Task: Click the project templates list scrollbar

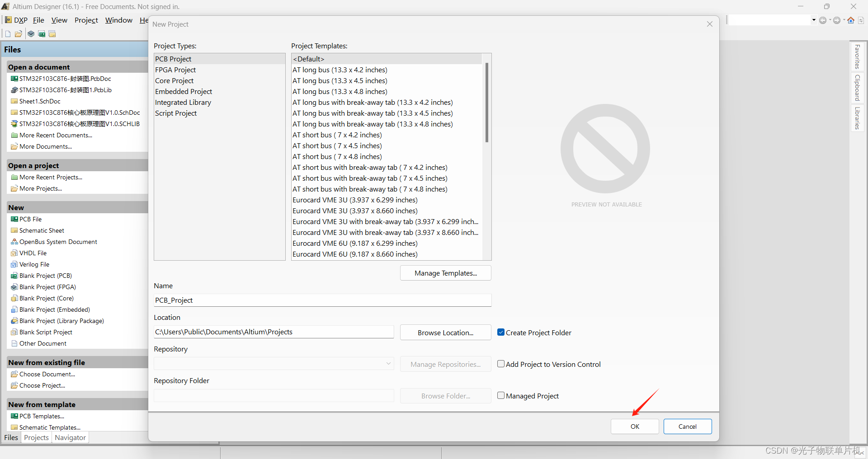Action: click(x=487, y=103)
